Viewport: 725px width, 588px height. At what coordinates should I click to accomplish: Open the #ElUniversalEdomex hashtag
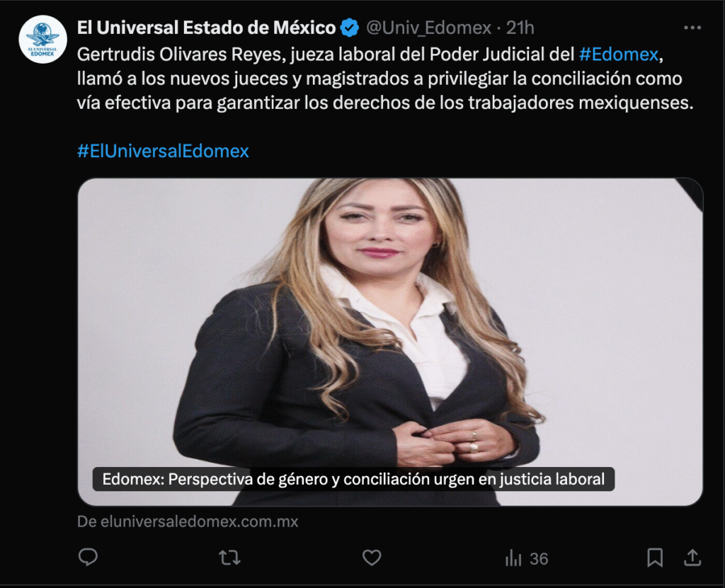163,151
